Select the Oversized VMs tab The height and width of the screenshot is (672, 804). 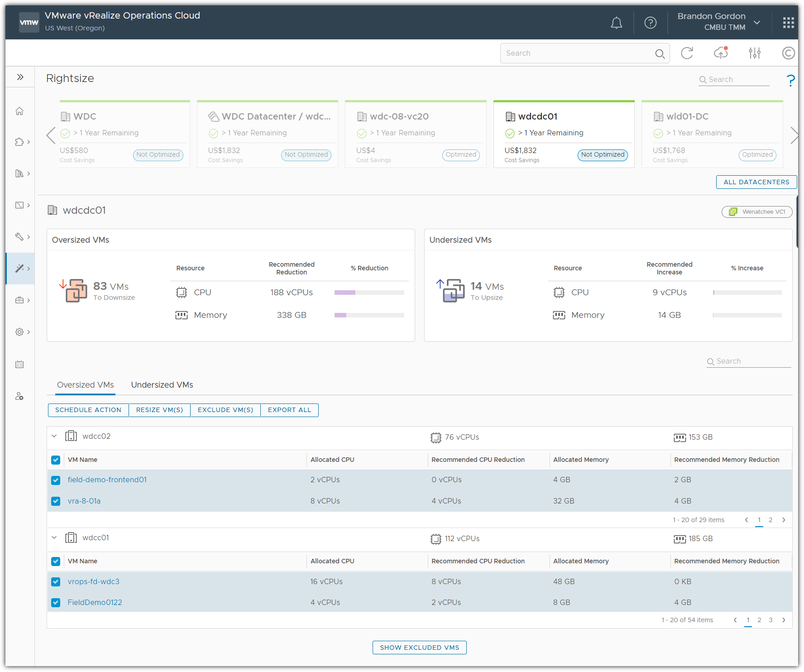(86, 385)
